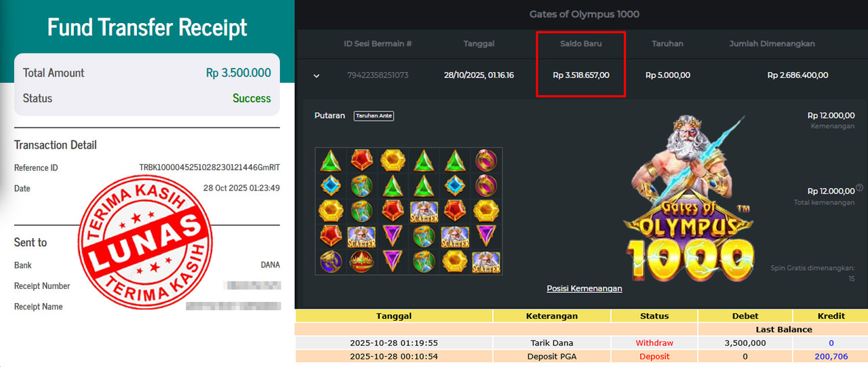Viewport: 868px width, 367px height.
Task: Click the Receipt Name label
Action: 39,307
